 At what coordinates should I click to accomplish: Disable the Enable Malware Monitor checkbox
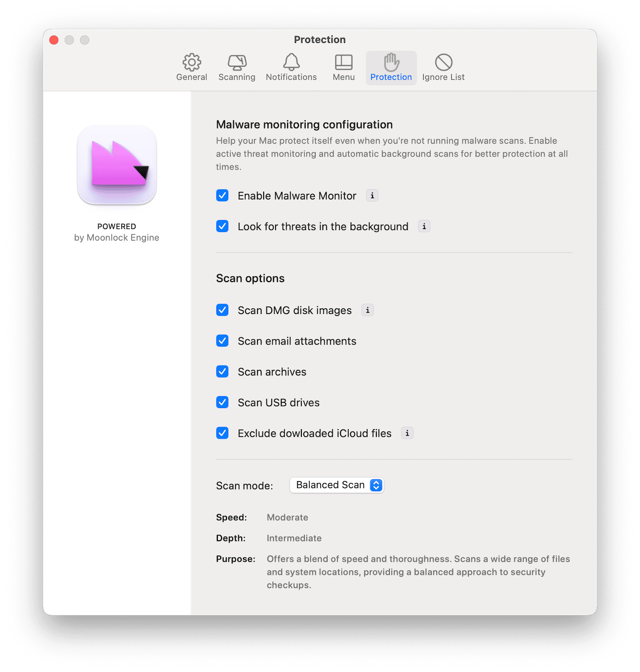(222, 195)
